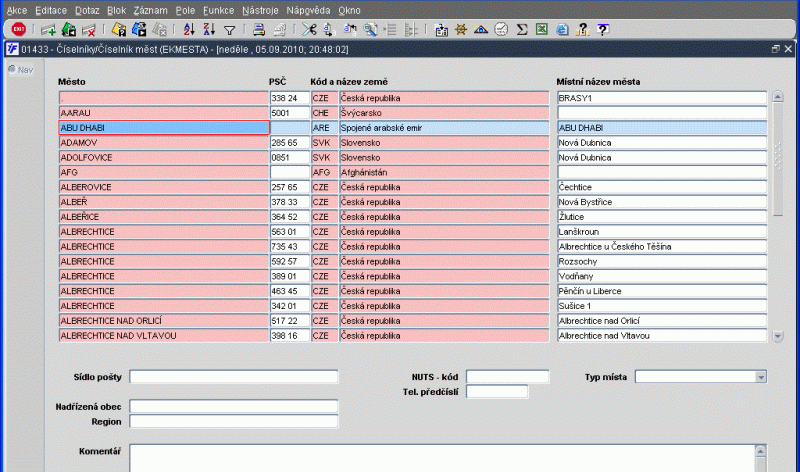Viewport: 800px width, 472px height.
Task: Open the Akce menu
Action: point(17,10)
